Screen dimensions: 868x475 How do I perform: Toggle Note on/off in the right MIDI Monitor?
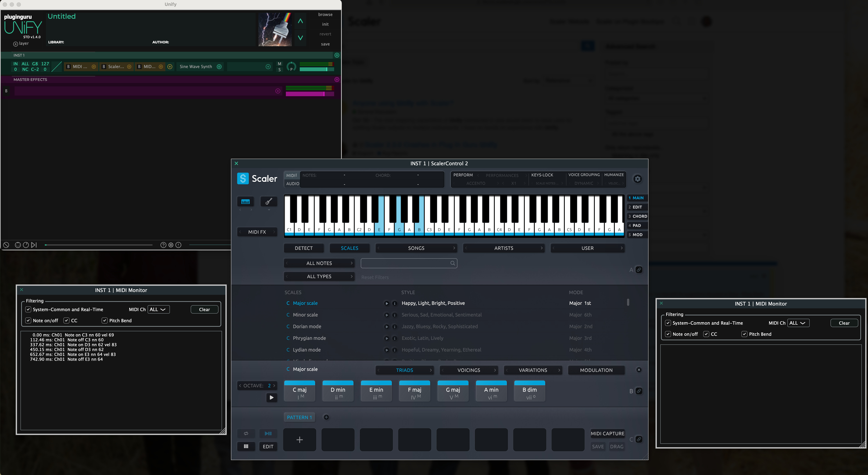click(x=668, y=334)
